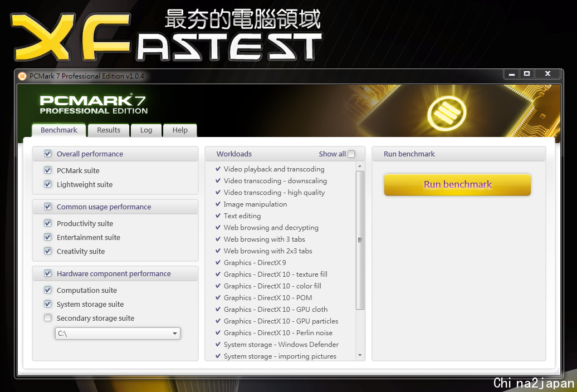Select 'Graphics - DirectX 10 - GPU particles' workload

[281, 321]
